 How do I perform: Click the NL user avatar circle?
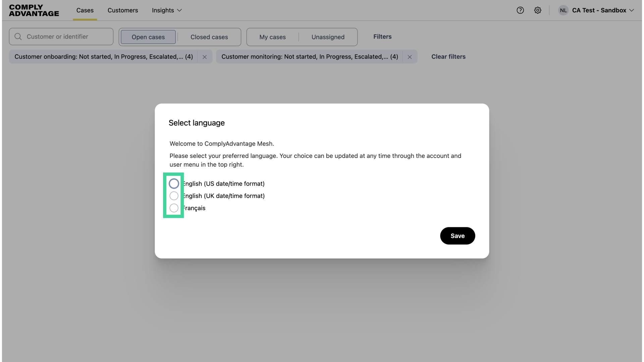click(563, 10)
